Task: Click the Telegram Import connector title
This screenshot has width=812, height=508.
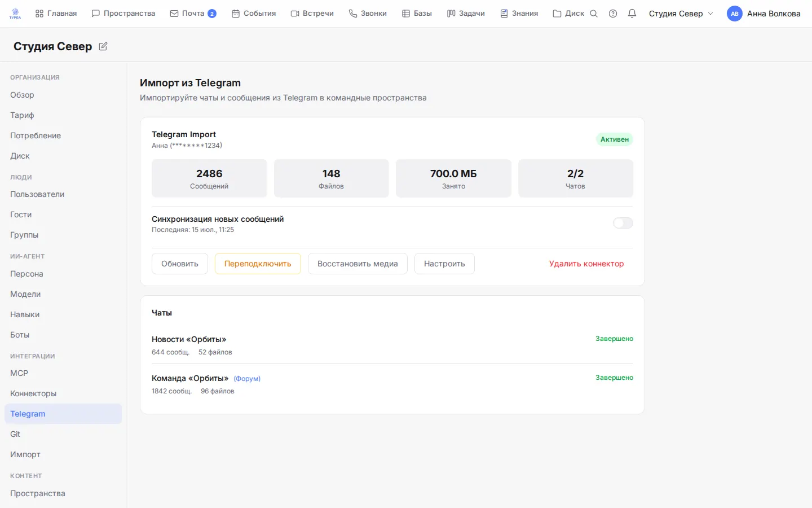Action: coord(184,134)
